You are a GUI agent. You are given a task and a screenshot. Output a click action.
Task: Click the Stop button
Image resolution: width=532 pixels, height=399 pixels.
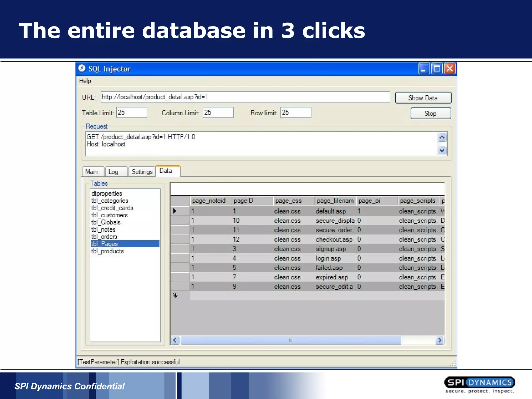tap(430, 114)
